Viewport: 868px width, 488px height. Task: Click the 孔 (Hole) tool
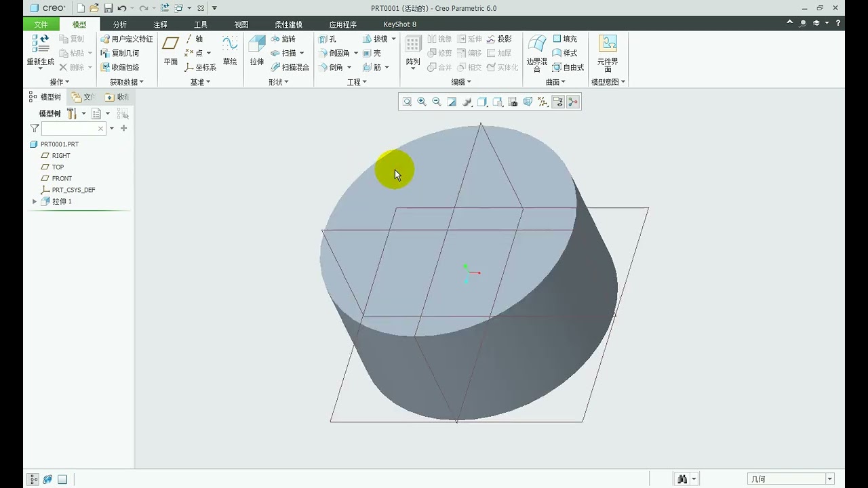coord(328,39)
